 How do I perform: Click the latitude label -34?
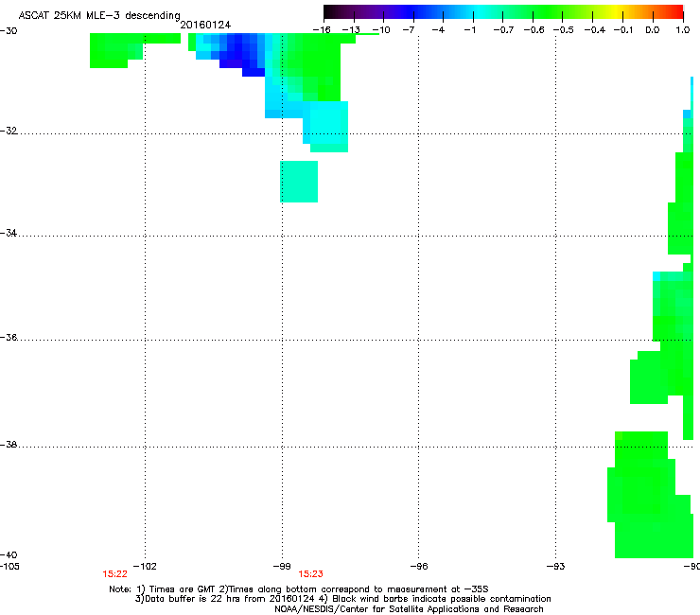tap(9, 233)
